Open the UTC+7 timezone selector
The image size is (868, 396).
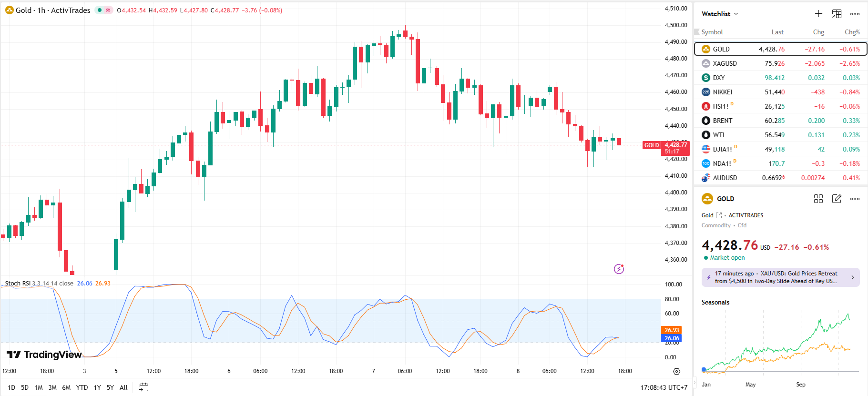tap(664, 387)
